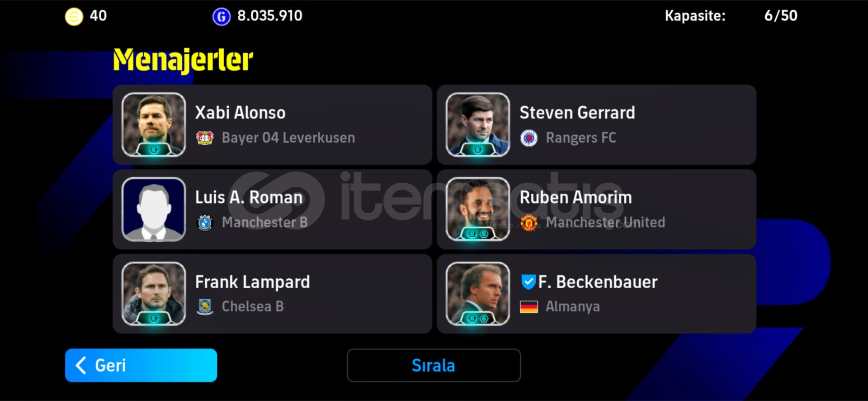Tap the eFootball coin icon

click(74, 17)
